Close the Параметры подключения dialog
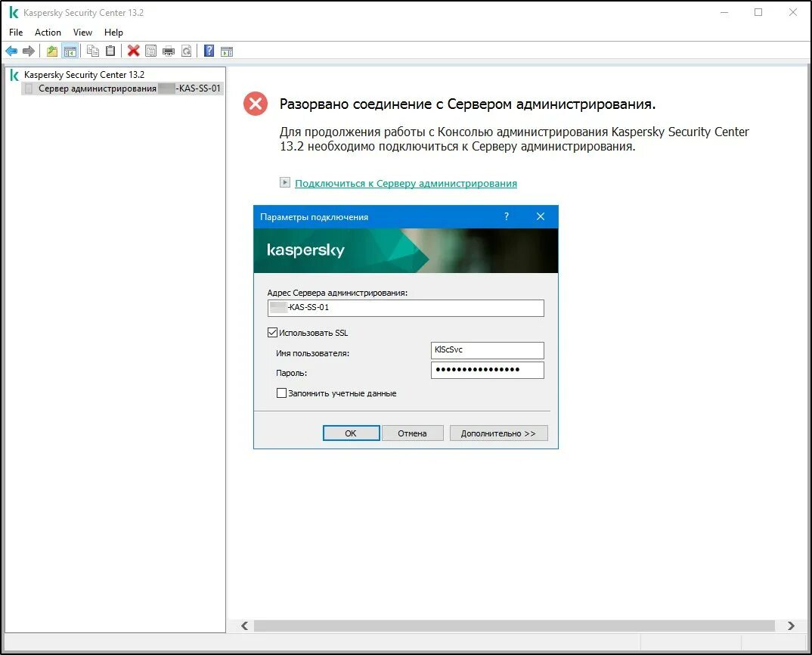This screenshot has width=812, height=655. click(x=540, y=216)
